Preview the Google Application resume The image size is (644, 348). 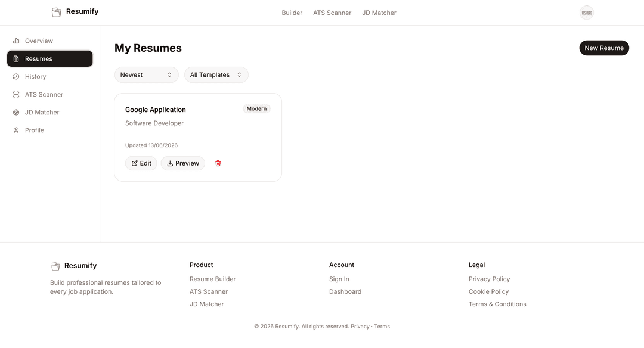[x=183, y=163]
